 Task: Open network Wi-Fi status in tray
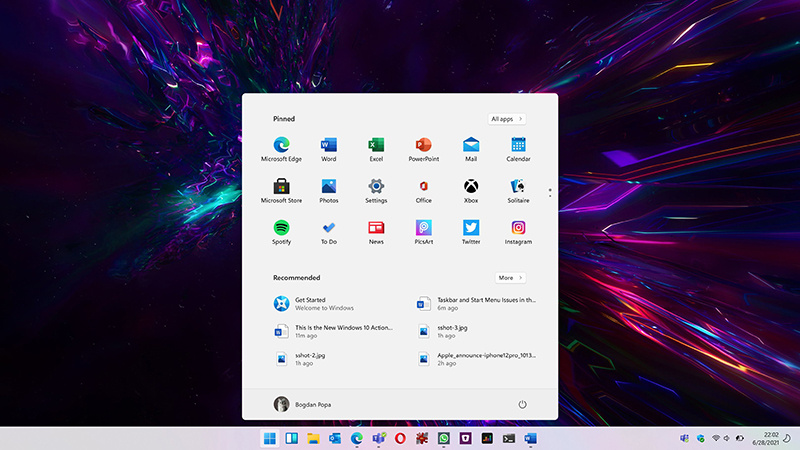pyautogui.click(x=716, y=438)
